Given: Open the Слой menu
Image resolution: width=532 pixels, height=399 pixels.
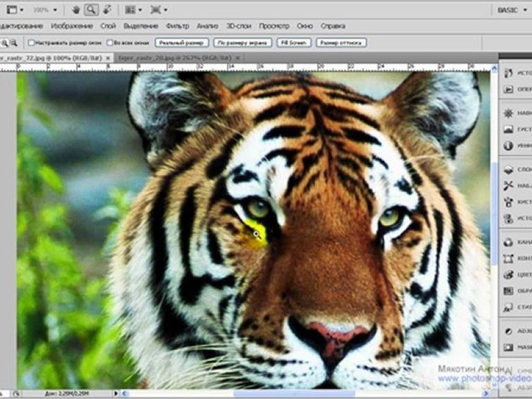Looking at the screenshot, I should [x=108, y=26].
